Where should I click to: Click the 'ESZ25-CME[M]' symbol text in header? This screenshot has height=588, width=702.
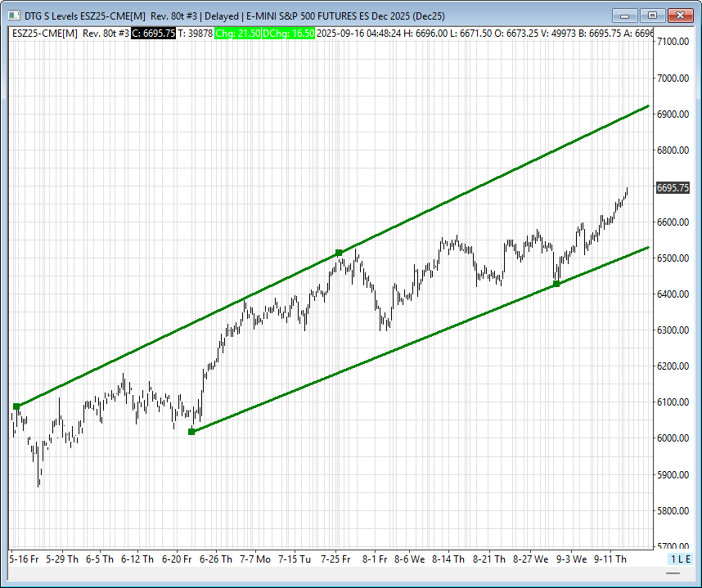click(x=45, y=34)
